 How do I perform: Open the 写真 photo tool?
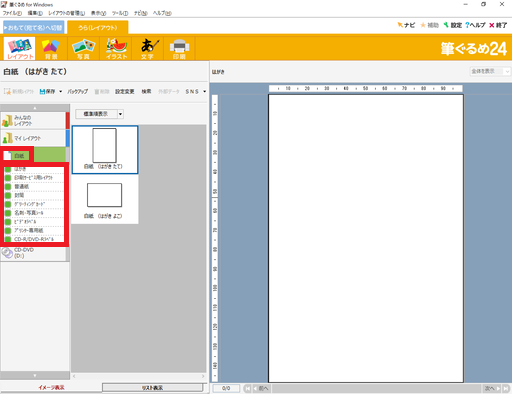pyautogui.click(x=83, y=48)
